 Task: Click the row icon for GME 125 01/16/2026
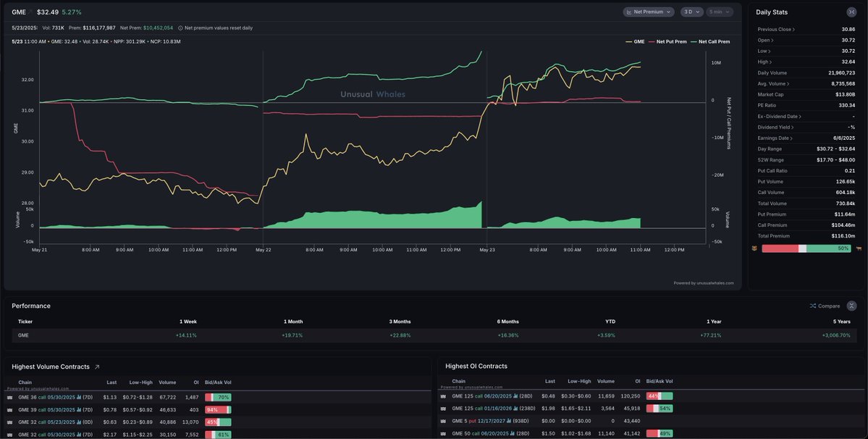(x=443, y=409)
